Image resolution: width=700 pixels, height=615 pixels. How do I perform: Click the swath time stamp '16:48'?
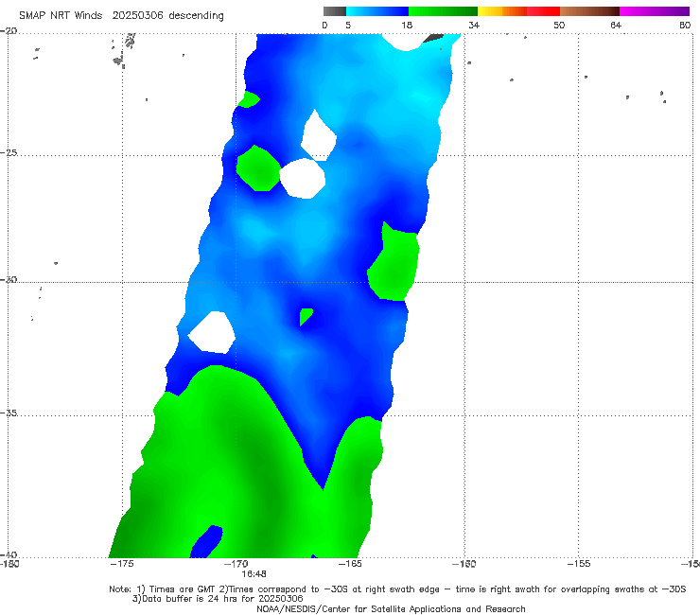(x=254, y=573)
